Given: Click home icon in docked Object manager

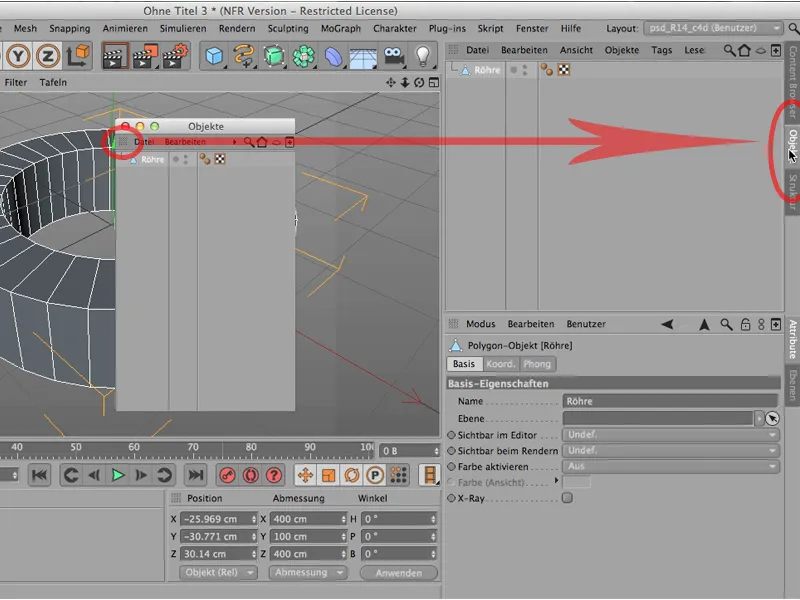Looking at the screenshot, I should click(744, 51).
